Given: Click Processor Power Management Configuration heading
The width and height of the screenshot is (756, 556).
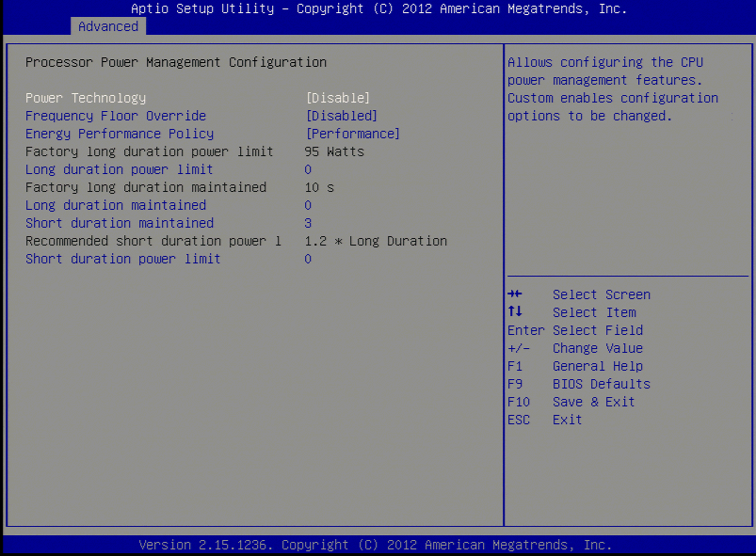Looking at the screenshot, I should 176,62.
